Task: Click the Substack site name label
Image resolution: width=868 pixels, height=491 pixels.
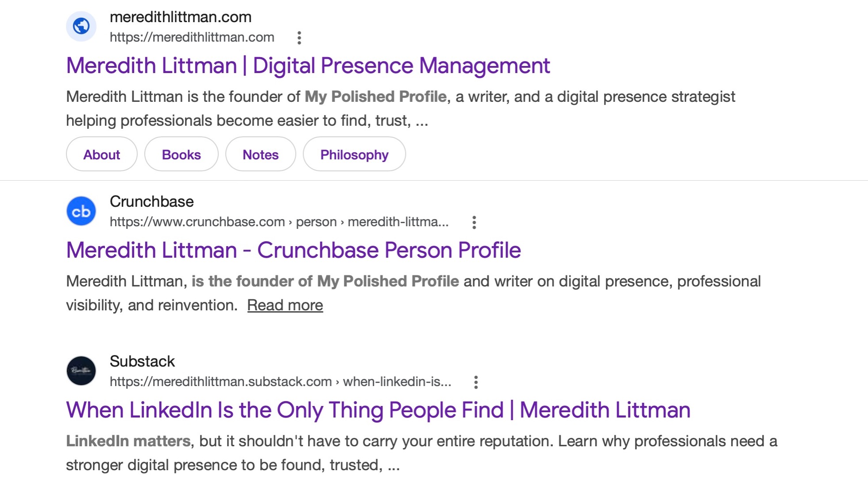Action: click(142, 361)
